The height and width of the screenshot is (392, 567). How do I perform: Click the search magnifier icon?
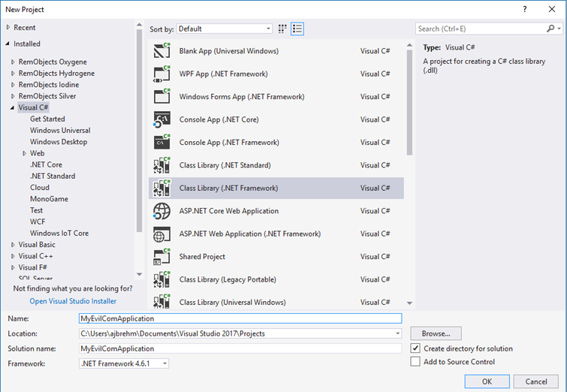click(550, 29)
